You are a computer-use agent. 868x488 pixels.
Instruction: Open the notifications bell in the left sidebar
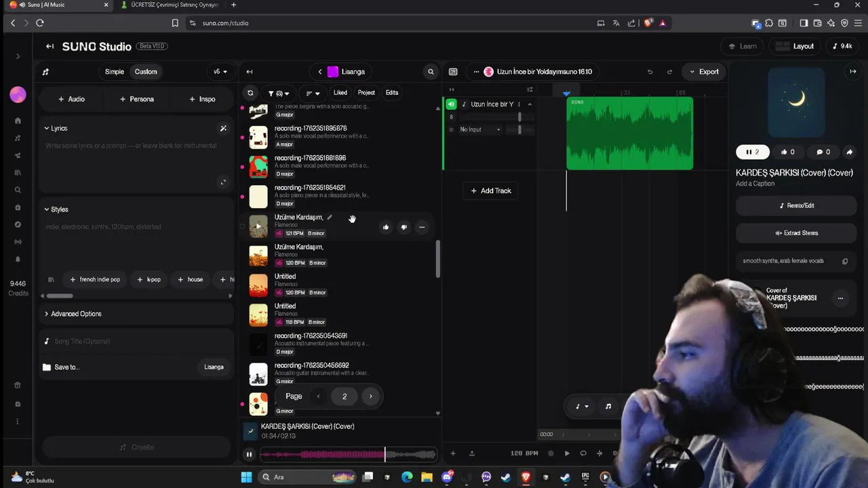(x=18, y=259)
